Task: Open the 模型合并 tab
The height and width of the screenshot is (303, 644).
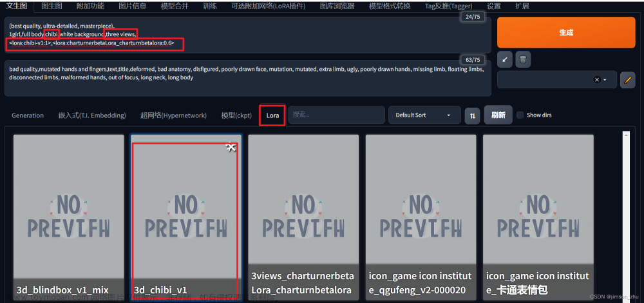Action: pyautogui.click(x=175, y=6)
